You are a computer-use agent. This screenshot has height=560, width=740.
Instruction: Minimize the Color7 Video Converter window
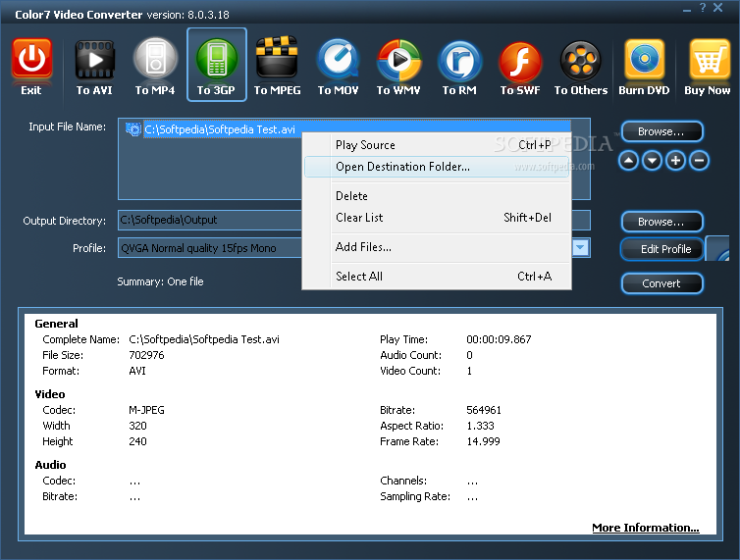click(687, 10)
